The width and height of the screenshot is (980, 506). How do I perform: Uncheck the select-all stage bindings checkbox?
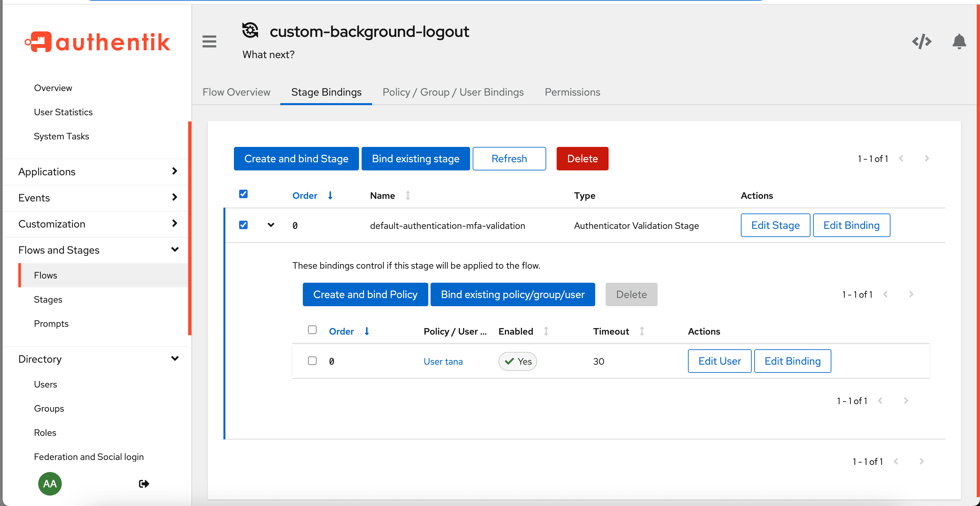243,194
